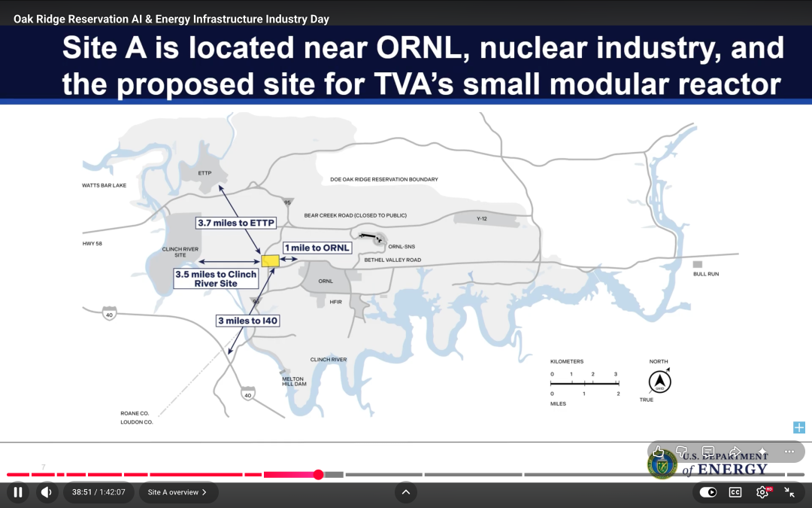812x508 pixels.
Task: Click the 'WATTS BAR LAKE' map label
Action: point(104,185)
